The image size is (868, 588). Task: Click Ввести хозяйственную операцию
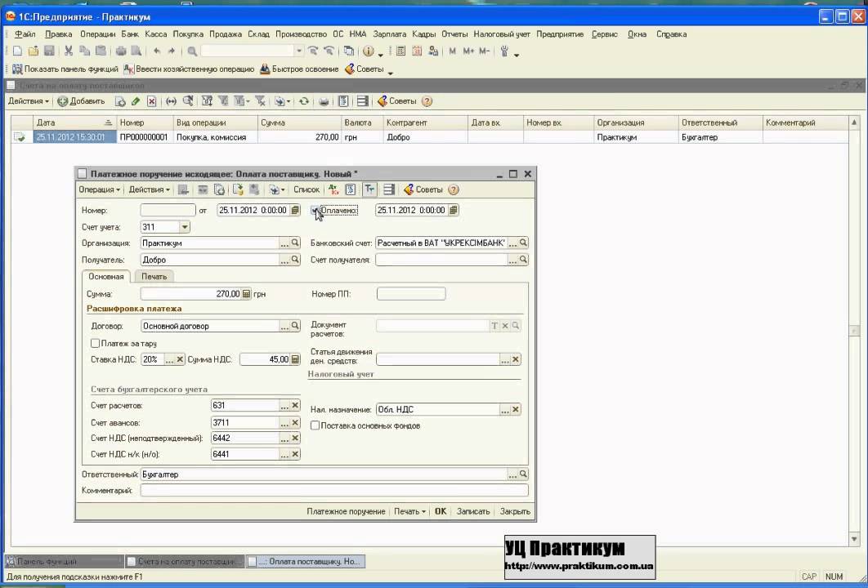(x=190, y=69)
